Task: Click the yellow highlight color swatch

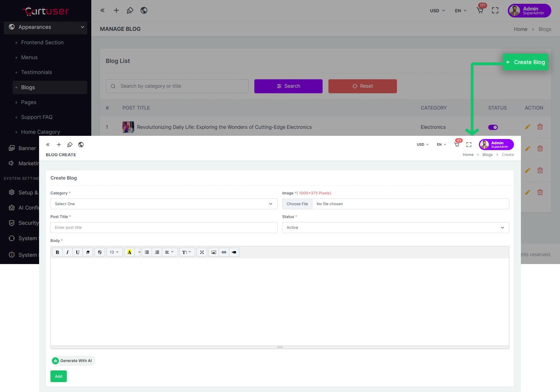Action: [129, 252]
